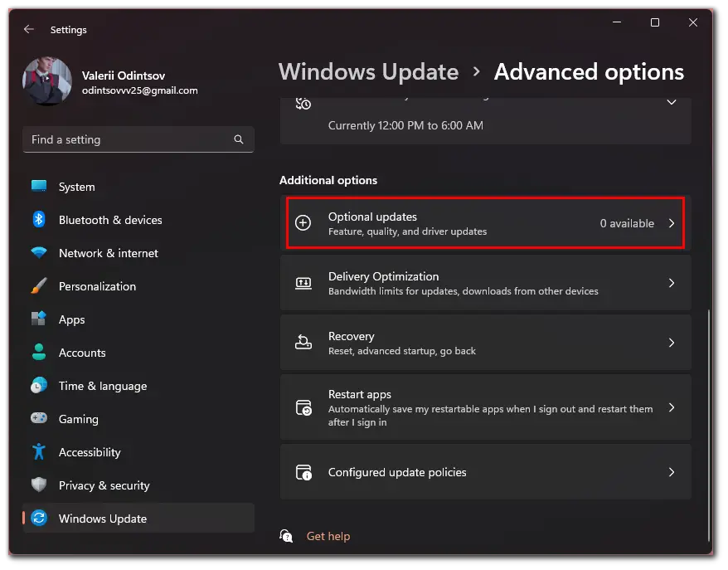The height and width of the screenshot is (570, 728).
Task: Click the Configured update policies icon
Action: [303, 472]
